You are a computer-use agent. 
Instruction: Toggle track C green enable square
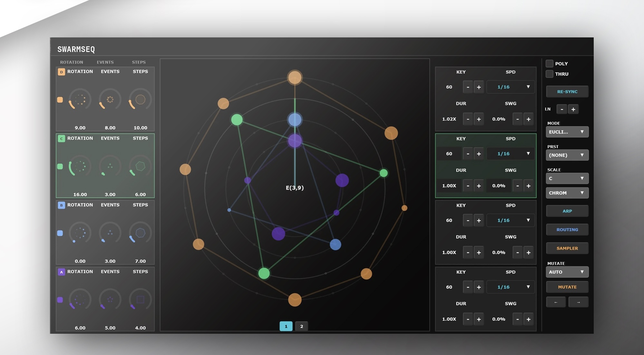click(60, 167)
